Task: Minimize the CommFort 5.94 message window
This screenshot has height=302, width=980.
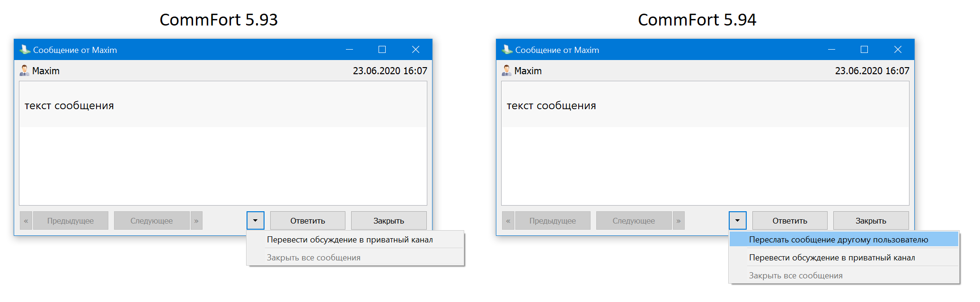Action: [832, 50]
